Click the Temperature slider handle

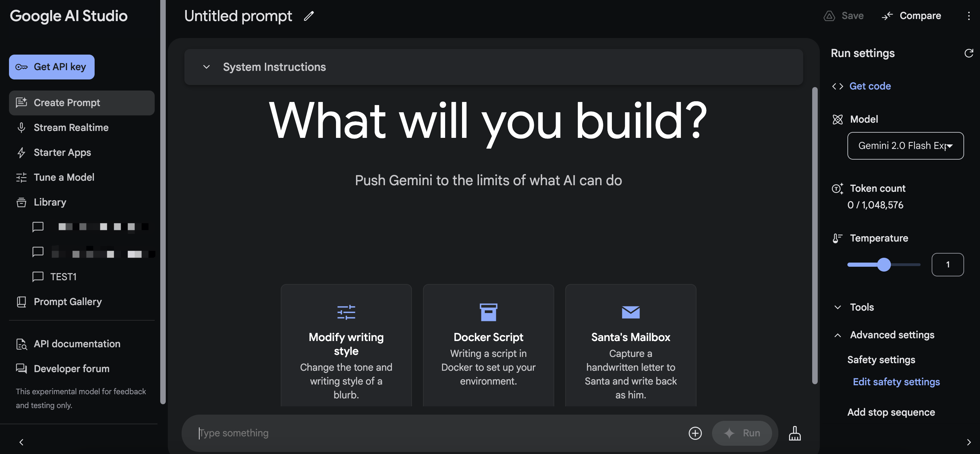(884, 264)
